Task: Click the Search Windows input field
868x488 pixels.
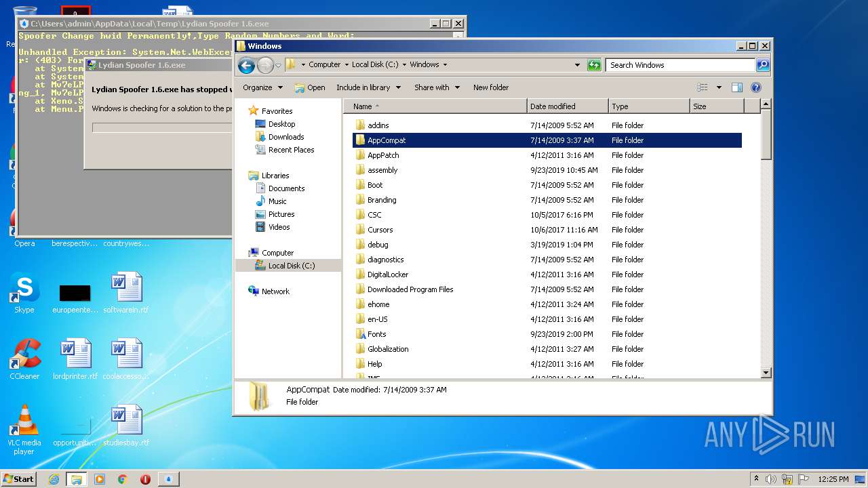Action: [x=680, y=65]
